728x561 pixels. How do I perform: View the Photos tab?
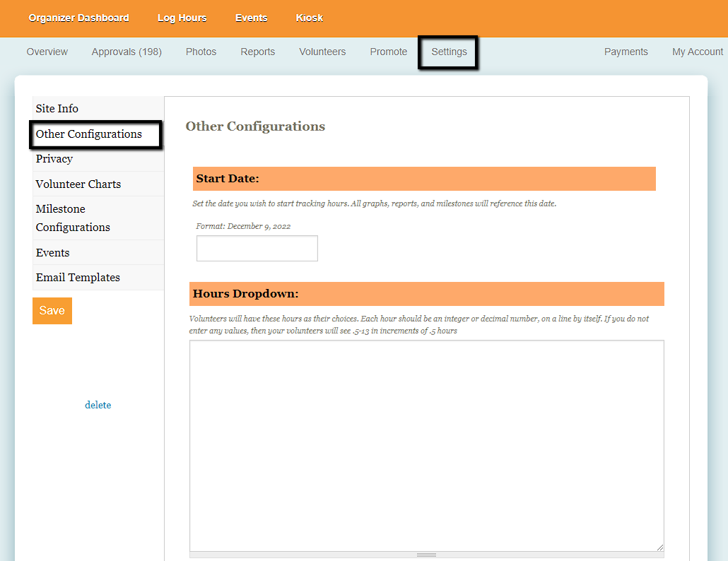[x=201, y=52]
